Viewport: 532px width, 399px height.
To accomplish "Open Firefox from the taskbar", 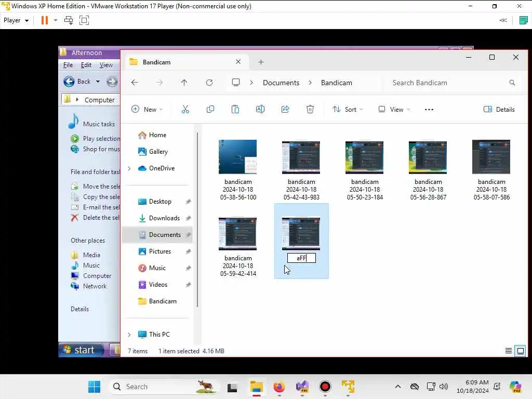I will pyautogui.click(x=279, y=387).
